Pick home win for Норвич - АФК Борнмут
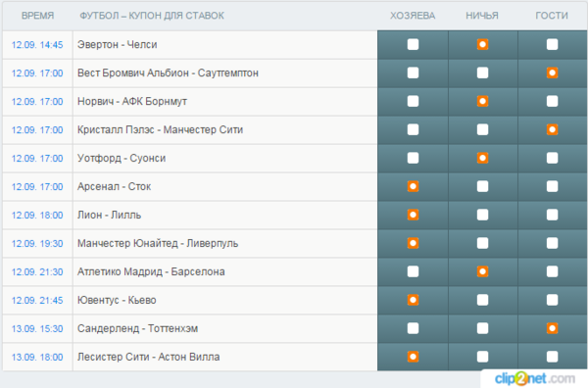The height and width of the screenshot is (388, 588). pos(413,101)
